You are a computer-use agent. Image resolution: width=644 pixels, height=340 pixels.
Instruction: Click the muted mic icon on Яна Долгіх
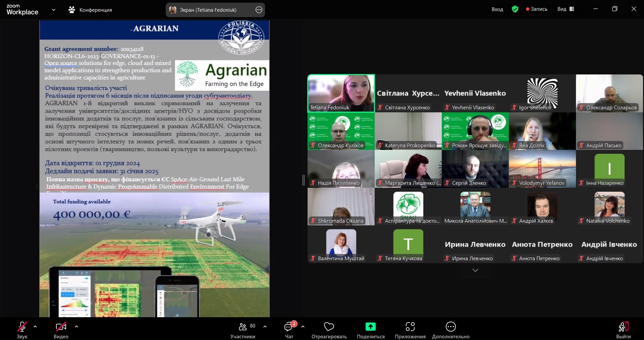[514, 145]
